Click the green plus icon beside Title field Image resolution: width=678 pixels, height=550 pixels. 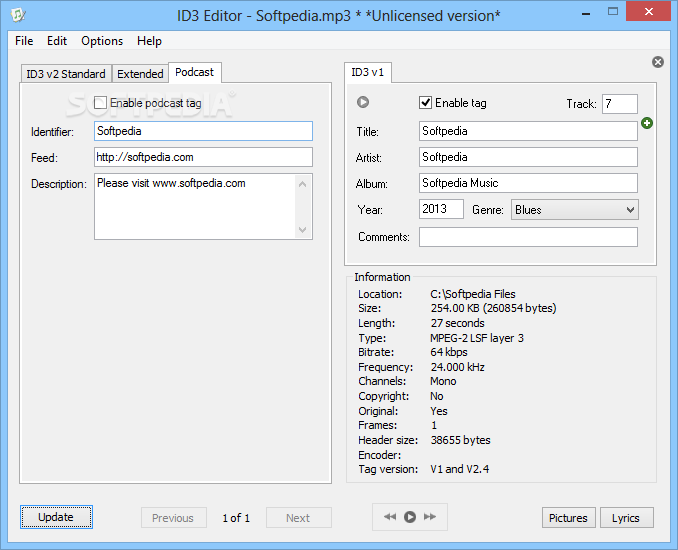point(647,123)
